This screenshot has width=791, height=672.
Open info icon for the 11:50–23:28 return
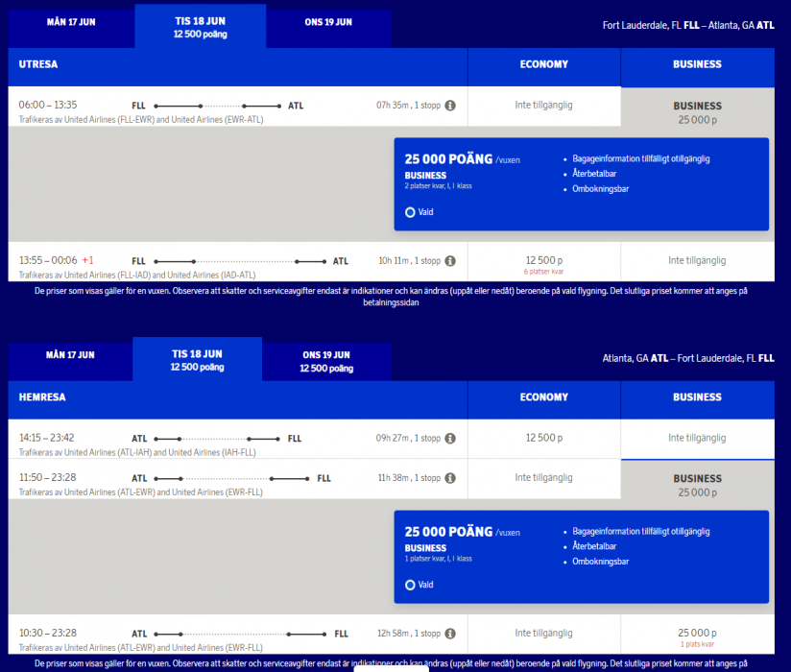click(449, 478)
